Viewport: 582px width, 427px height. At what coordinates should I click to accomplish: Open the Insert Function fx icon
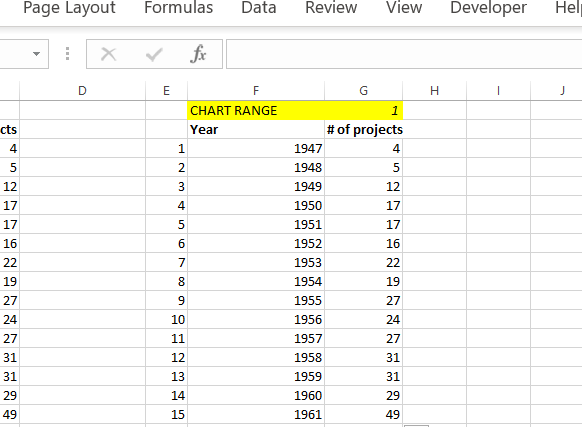tap(198, 54)
